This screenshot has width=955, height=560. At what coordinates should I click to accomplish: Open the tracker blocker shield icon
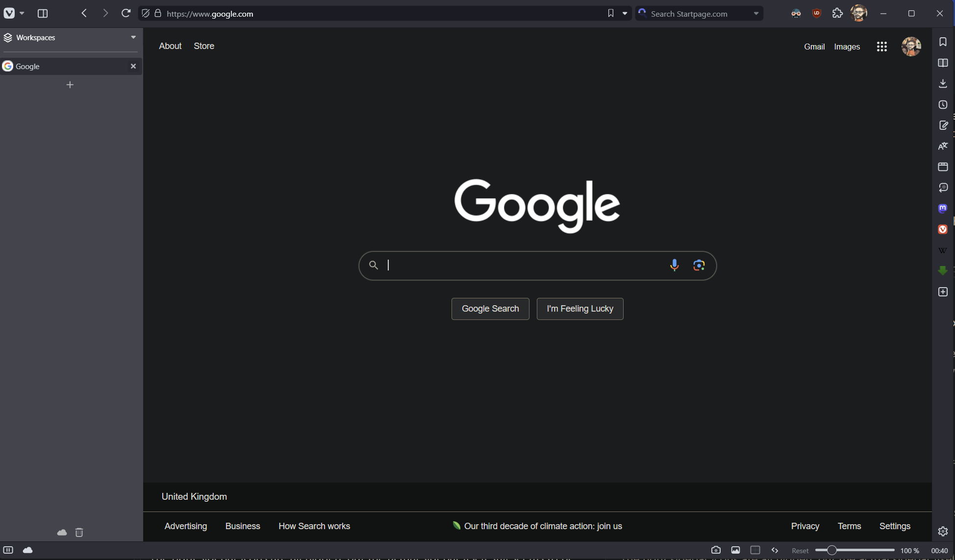[x=146, y=13]
